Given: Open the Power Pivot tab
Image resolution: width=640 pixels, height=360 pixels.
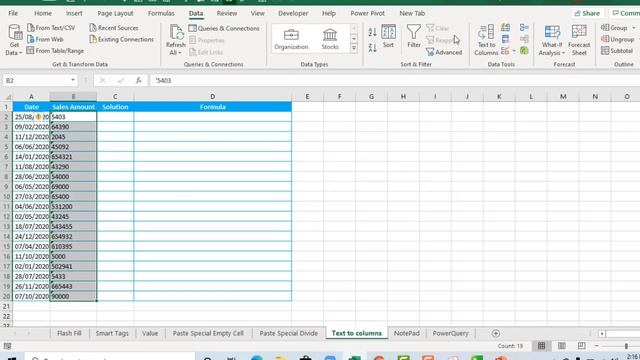Looking at the screenshot, I should click(367, 13).
